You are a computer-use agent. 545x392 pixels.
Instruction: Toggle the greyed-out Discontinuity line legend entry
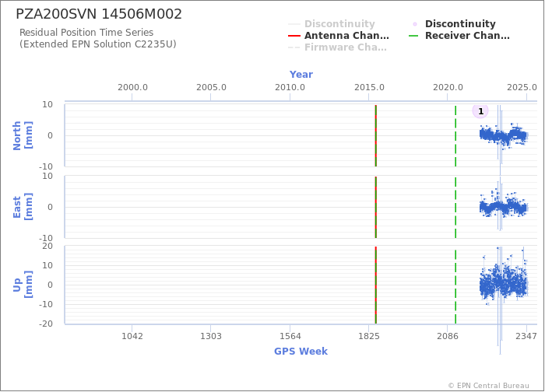332,24
